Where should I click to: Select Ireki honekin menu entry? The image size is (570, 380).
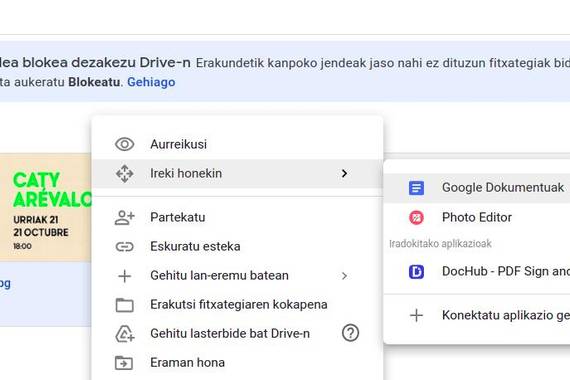click(x=237, y=173)
